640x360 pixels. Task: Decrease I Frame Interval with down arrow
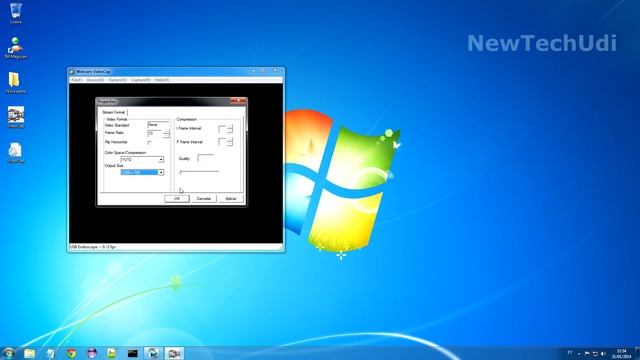click(230, 131)
